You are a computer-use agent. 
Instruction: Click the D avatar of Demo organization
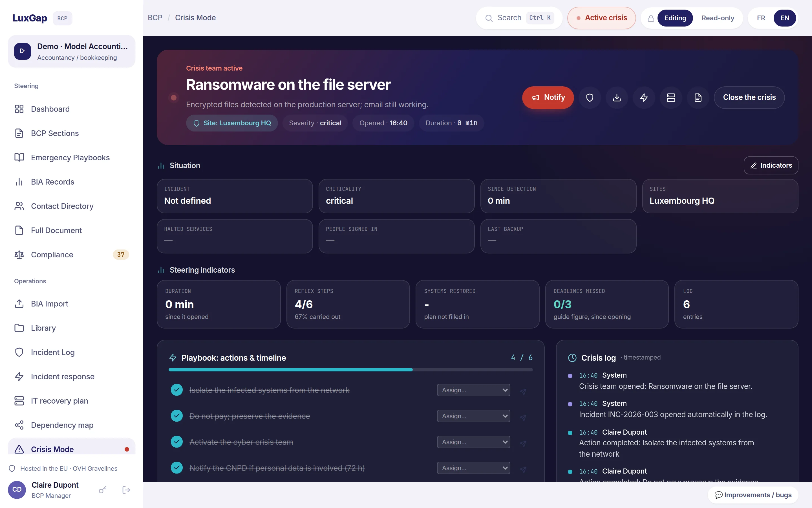coord(23,51)
